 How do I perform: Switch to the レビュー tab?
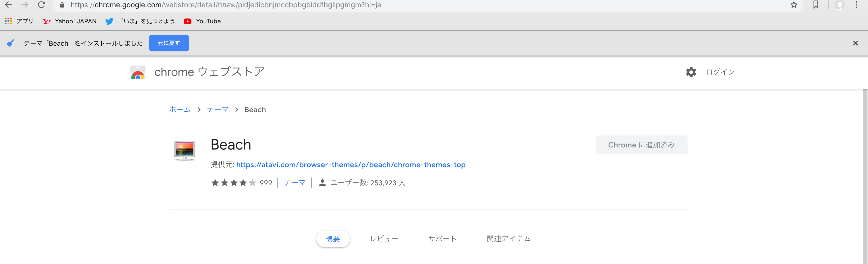tap(384, 239)
